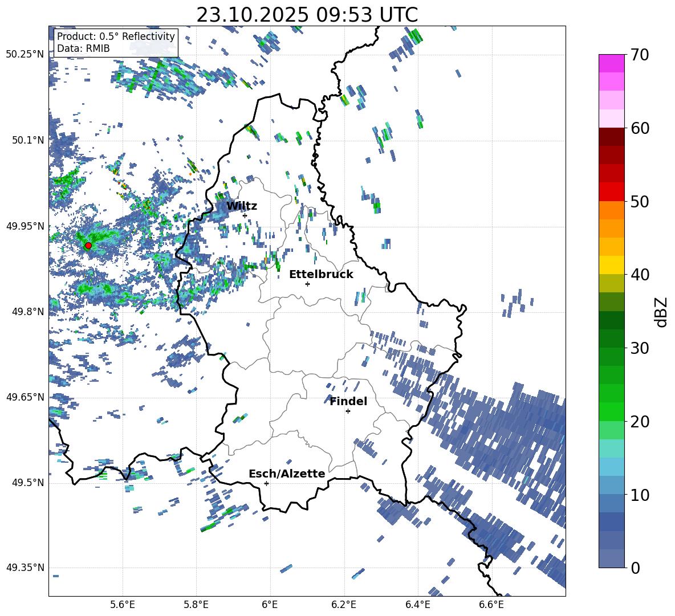Click the 6°E longitude label
This screenshot has height=616, width=675.
pos(270,605)
